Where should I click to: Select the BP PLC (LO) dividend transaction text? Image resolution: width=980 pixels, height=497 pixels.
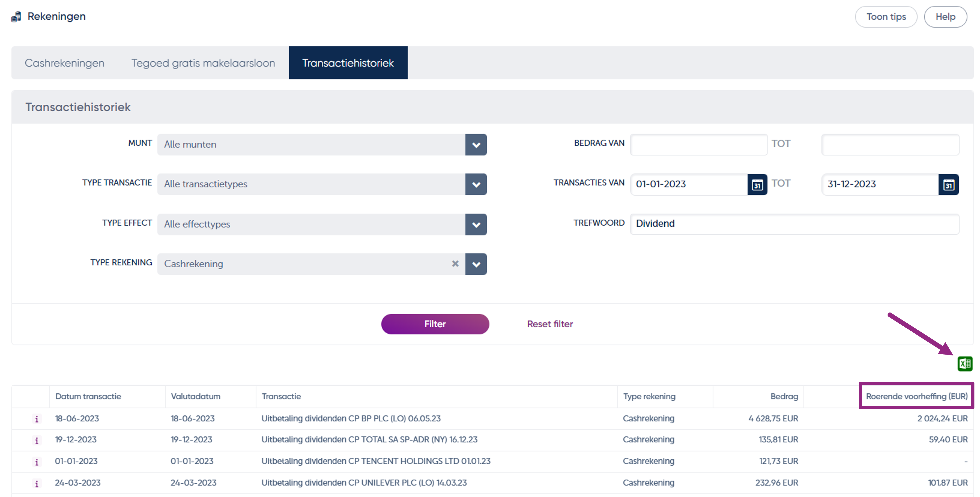(351, 418)
